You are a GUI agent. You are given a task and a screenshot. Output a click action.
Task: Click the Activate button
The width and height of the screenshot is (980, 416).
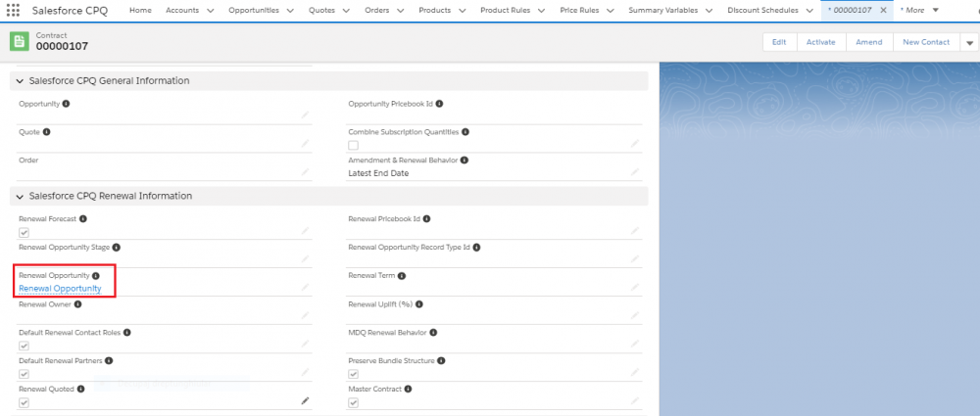[820, 42]
